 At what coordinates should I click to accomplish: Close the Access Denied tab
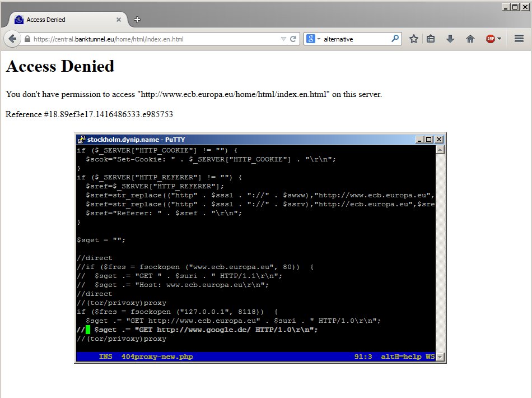(119, 20)
